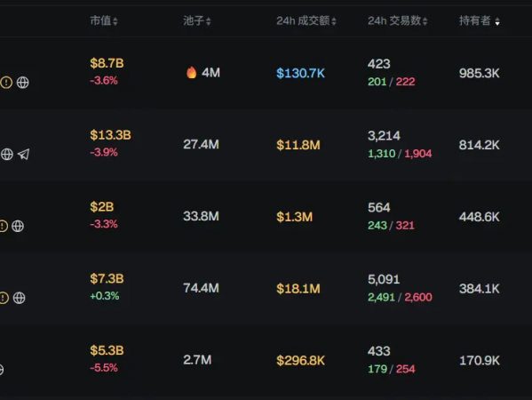Click pool value 4M
The width and height of the screenshot is (532, 400).
pos(210,73)
